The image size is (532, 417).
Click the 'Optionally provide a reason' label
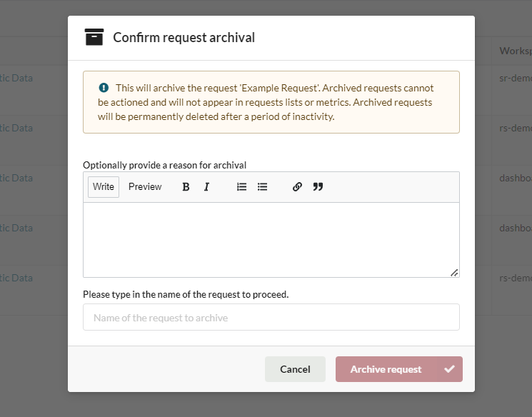point(165,165)
